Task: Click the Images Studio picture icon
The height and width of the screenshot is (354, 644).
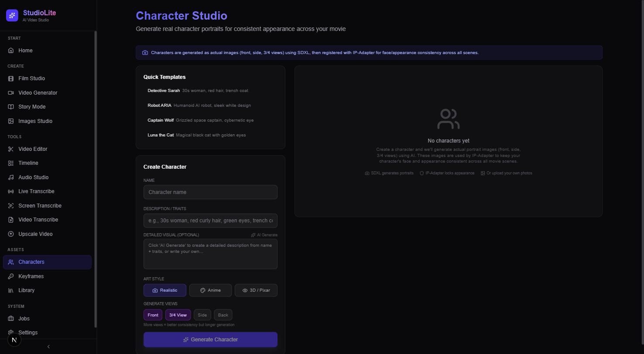Action: coord(11,121)
